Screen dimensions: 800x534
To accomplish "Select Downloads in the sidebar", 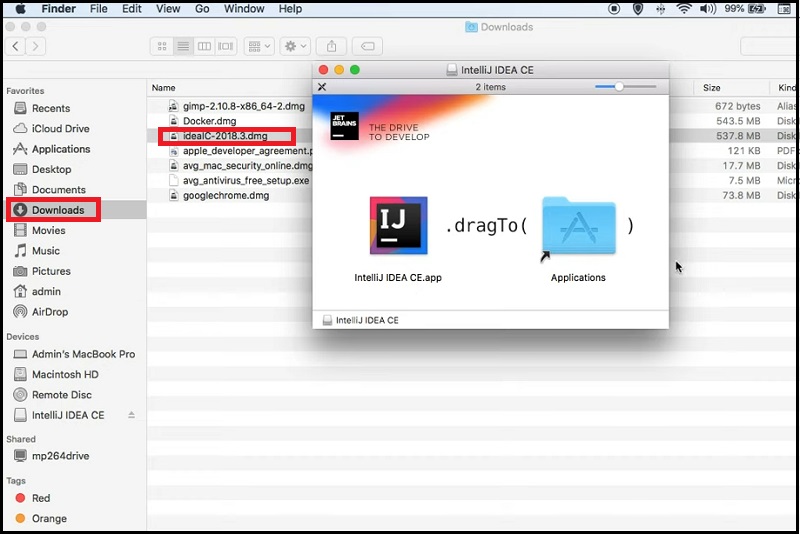I will pyautogui.click(x=58, y=210).
